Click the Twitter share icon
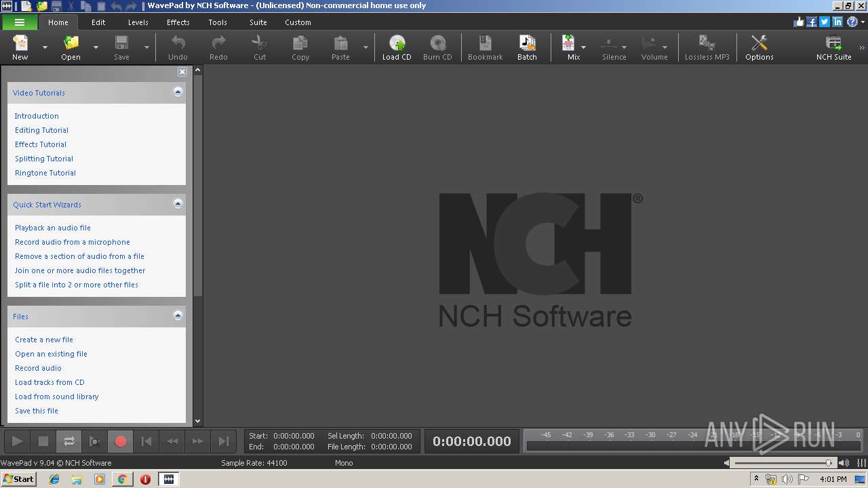 click(825, 22)
